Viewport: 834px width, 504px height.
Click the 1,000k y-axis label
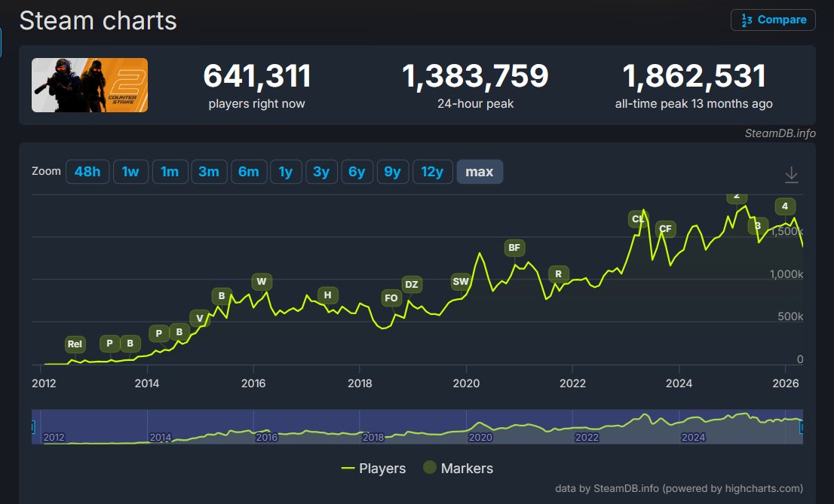(x=786, y=274)
